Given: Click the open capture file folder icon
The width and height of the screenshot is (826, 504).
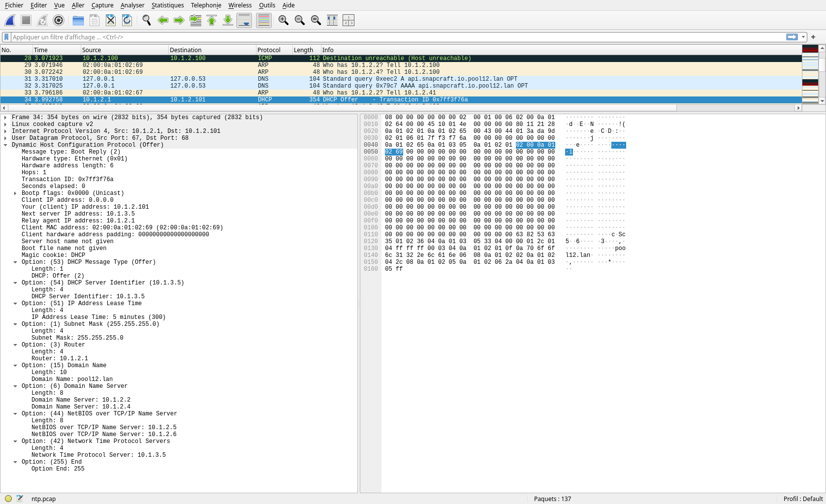Looking at the screenshot, I should click(x=78, y=20).
